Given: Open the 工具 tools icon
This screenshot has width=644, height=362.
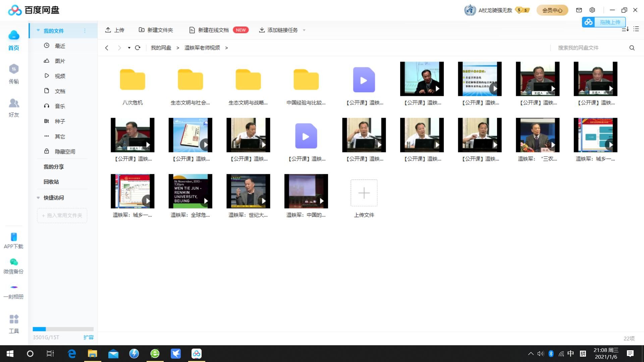Looking at the screenshot, I should pyautogui.click(x=14, y=319).
